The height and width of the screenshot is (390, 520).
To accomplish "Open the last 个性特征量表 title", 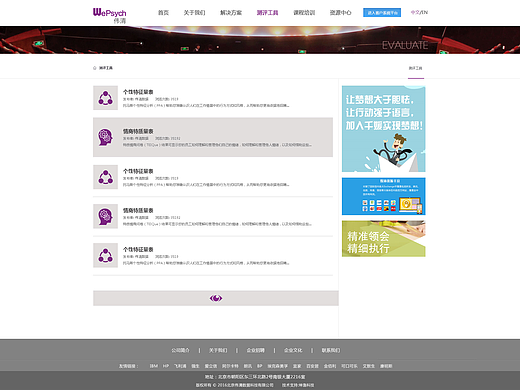I will pos(138,249).
